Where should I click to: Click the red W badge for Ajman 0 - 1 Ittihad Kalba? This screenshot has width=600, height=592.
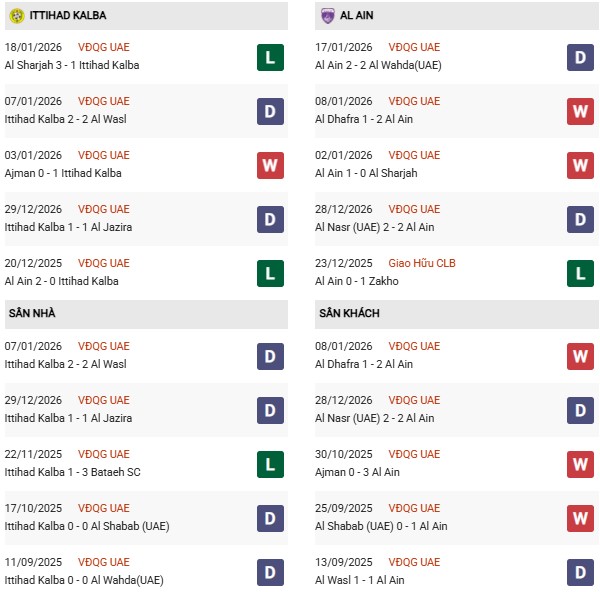pyautogui.click(x=270, y=165)
